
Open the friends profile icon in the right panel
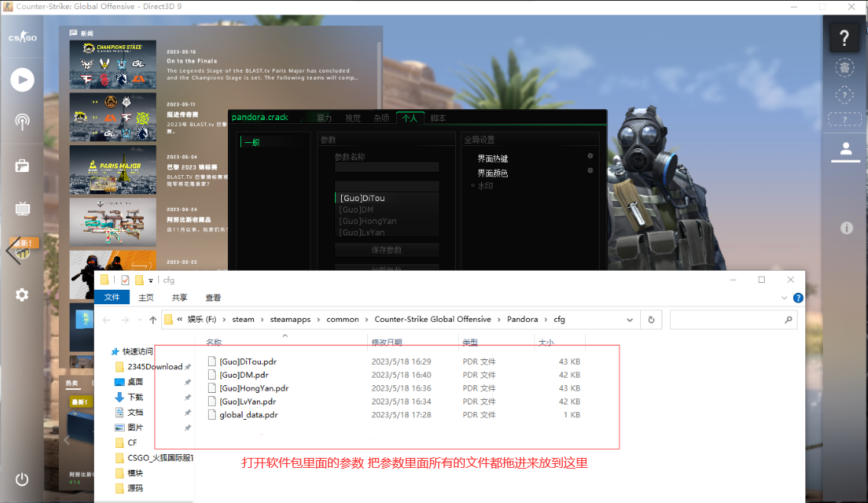846,151
